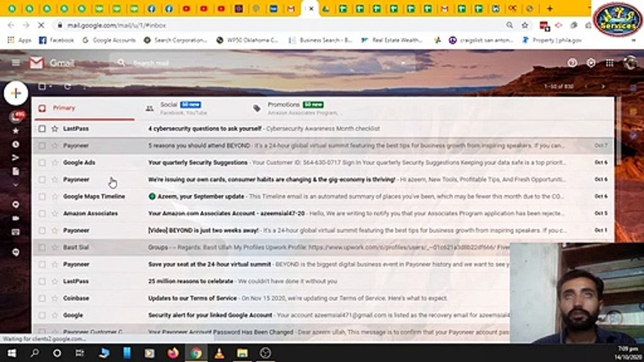Open File Explorer from the taskbar
This screenshot has height=362, width=644.
(243, 353)
